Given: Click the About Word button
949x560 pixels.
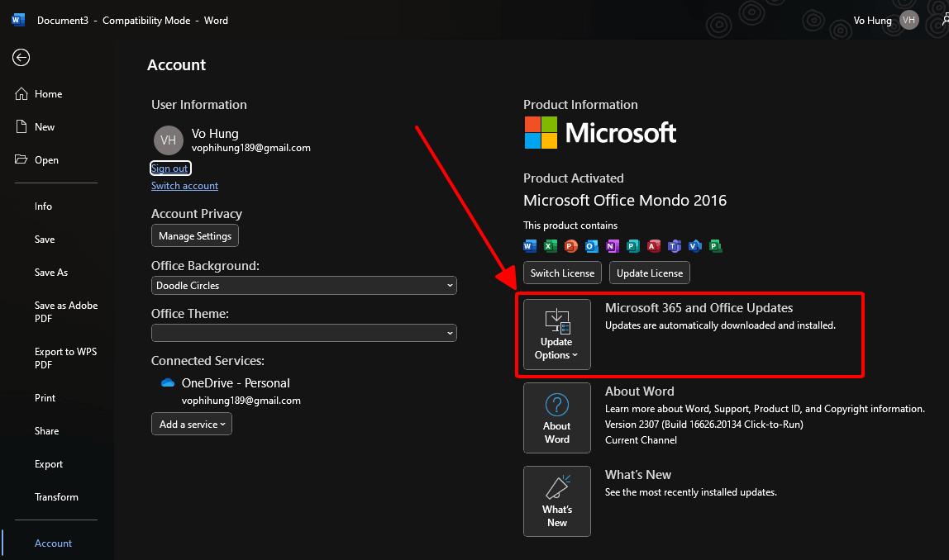Looking at the screenshot, I should [556, 418].
